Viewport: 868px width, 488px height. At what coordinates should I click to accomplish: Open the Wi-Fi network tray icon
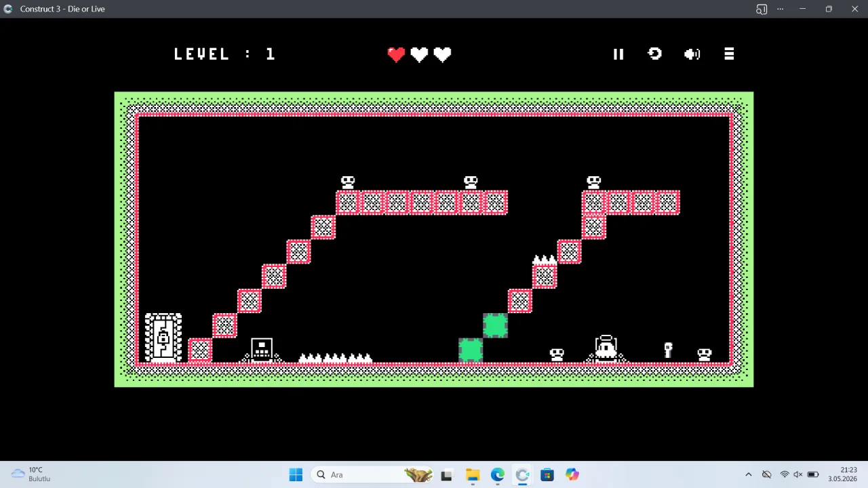click(785, 474)
